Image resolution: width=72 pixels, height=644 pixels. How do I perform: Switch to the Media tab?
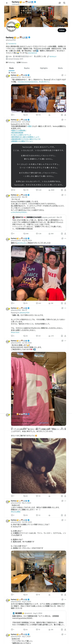pyautogui.click(x=60, y=68)
